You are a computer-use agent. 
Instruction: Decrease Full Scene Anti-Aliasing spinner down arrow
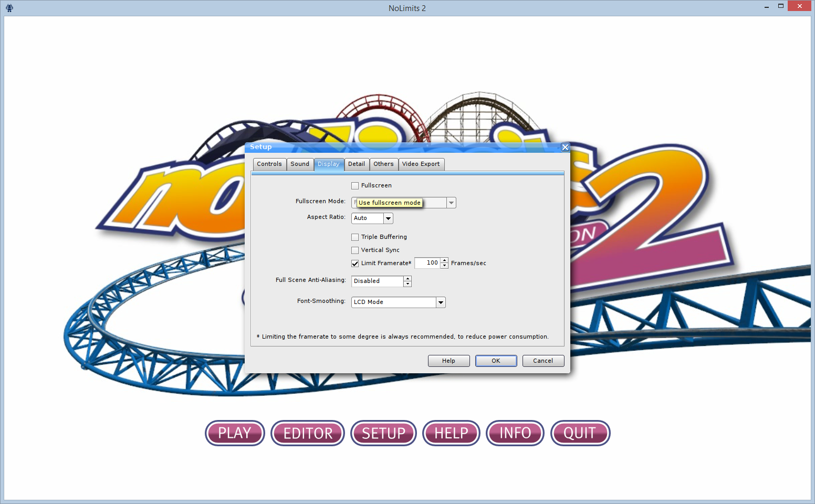pyautogui.click(x=407, y=284)
